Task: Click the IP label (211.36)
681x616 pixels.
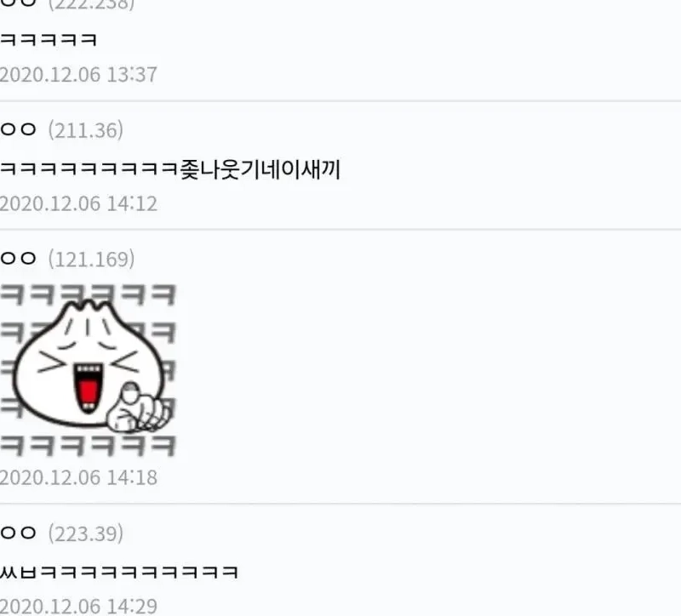Action: click(86, 130)
